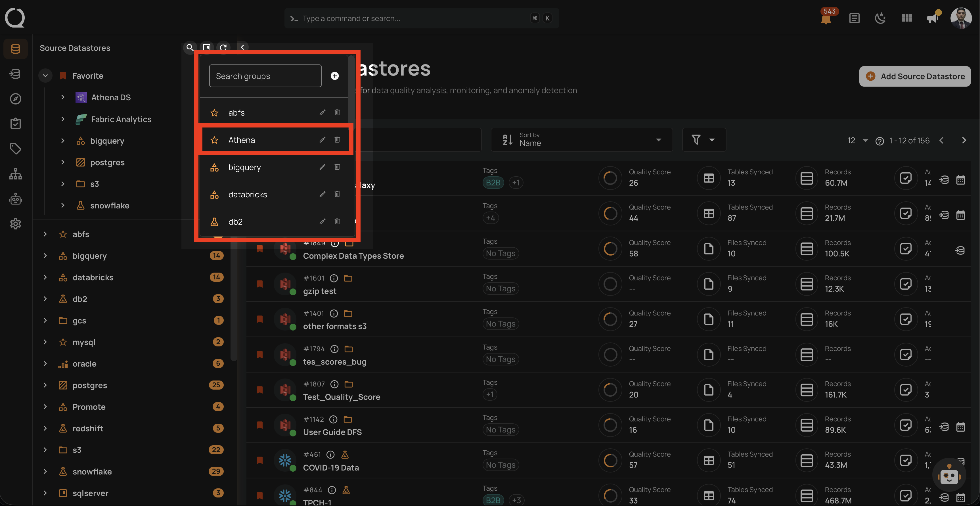Toggle favorite bookmark on COVID-19 Data
The width and height of the screenshot is (980, 506).
[260, 460]
